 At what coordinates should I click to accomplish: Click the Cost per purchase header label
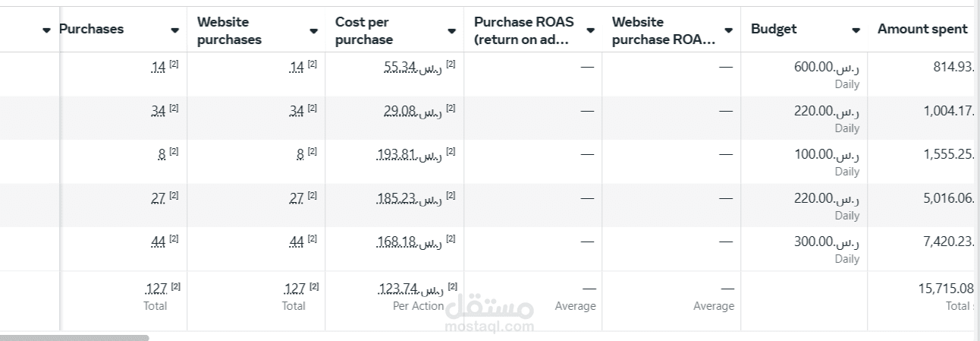coord(364,30)
